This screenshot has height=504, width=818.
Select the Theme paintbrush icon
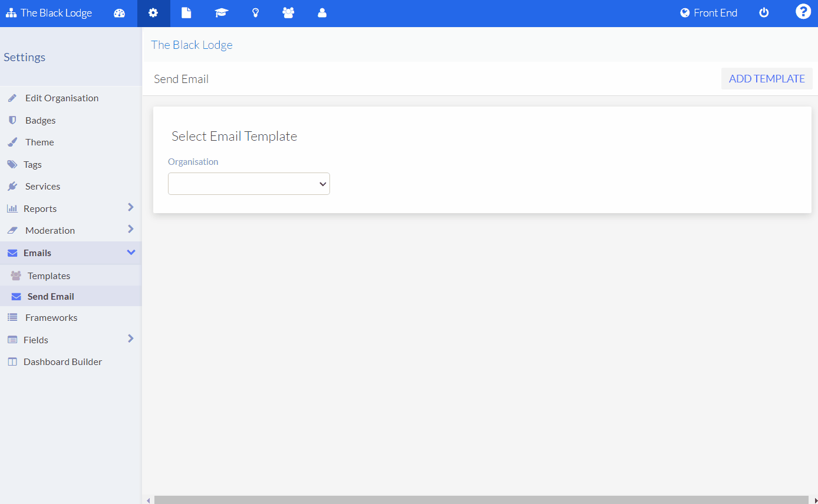tap(11, 142)
